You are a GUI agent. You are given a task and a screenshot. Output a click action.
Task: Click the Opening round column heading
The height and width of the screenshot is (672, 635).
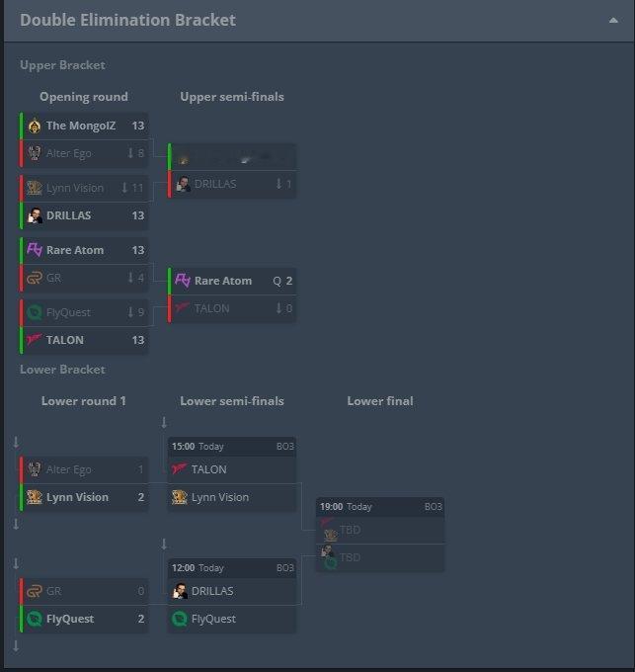pos(84,97)
